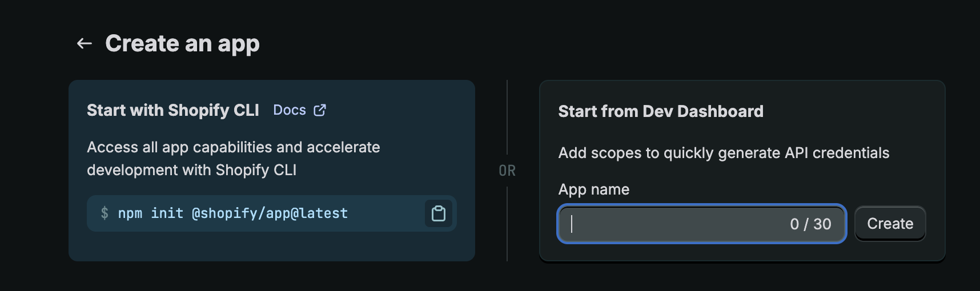Click the @shopify/app@latest command text
This screenshot has height=291, width=980.
[x=270, y=213]
